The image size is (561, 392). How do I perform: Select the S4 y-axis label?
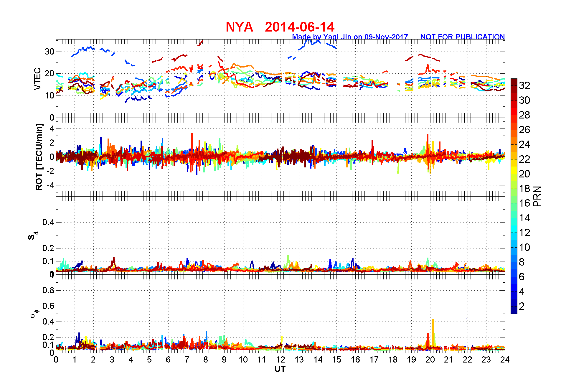33,236
